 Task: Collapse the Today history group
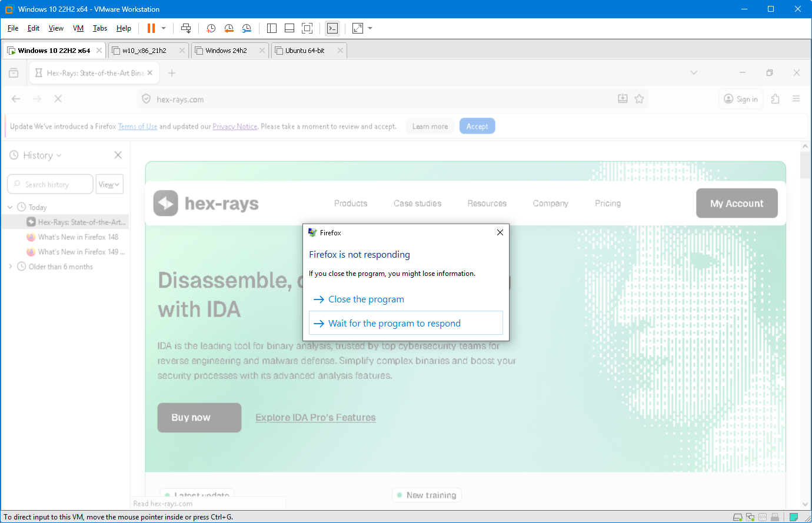10,207
